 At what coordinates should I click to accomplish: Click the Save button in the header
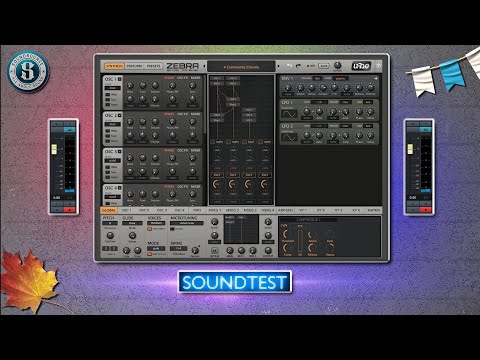click(323, 66)
